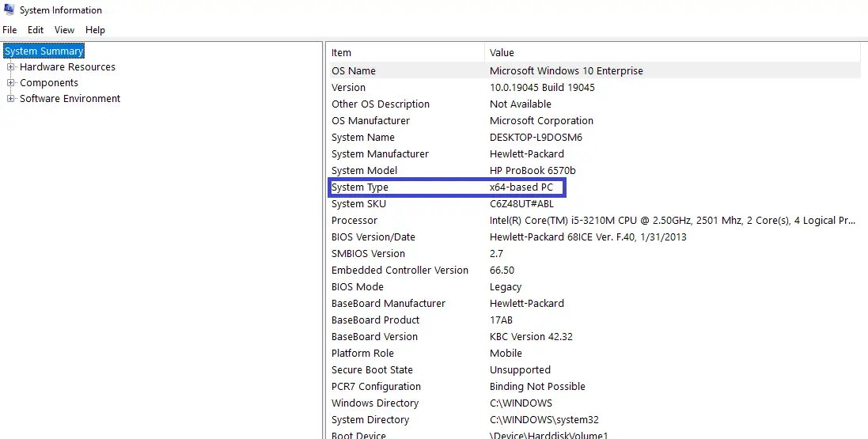Image resolution: width=868 pixels, height=439 pixels.
Task: Click the Legacy value
Action: point(506,287)
